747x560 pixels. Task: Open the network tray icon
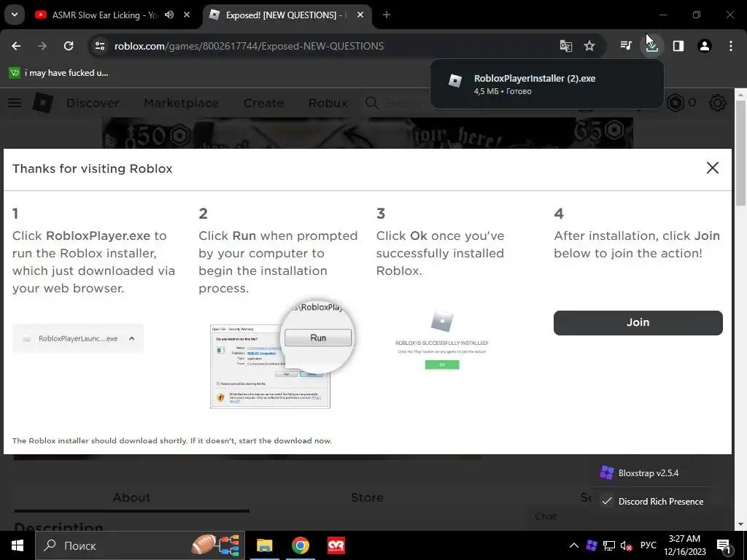[x=609, y=545]
